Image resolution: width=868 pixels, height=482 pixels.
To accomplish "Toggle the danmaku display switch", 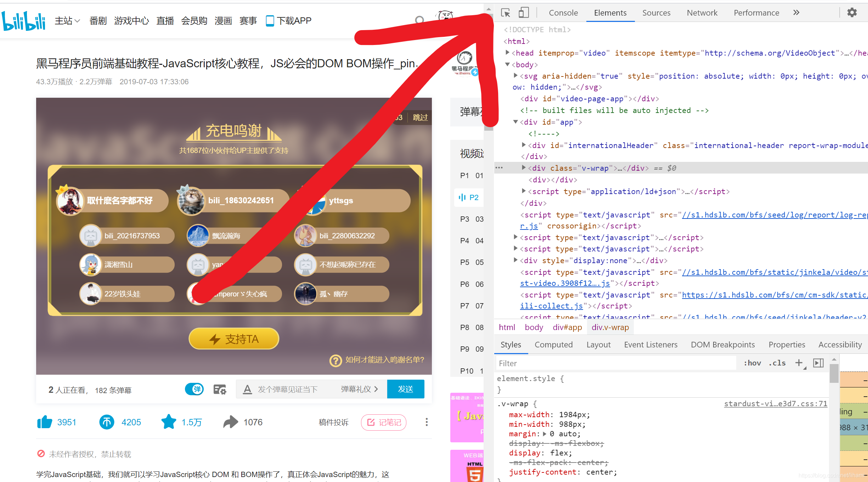I will pyautogui.click(x=194, y=389).
